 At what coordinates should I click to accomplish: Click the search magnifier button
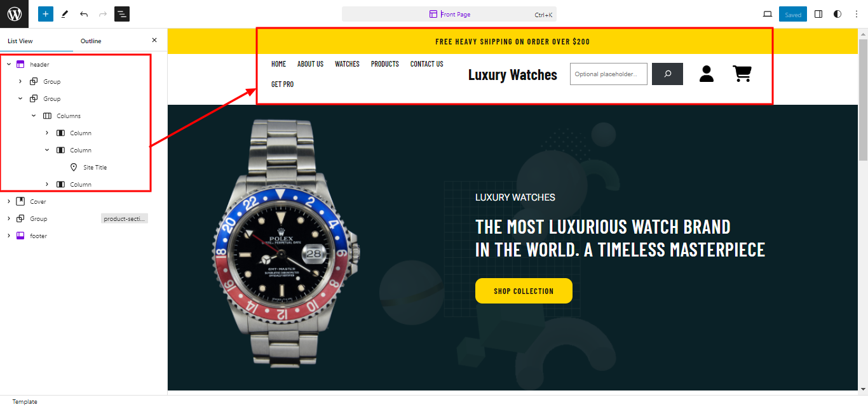668,74
